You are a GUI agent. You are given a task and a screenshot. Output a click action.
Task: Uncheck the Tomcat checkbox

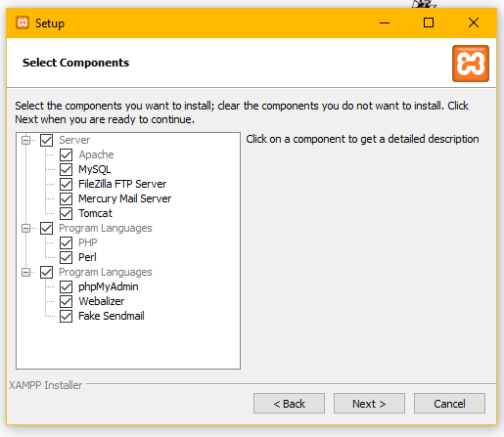[66, 213]
